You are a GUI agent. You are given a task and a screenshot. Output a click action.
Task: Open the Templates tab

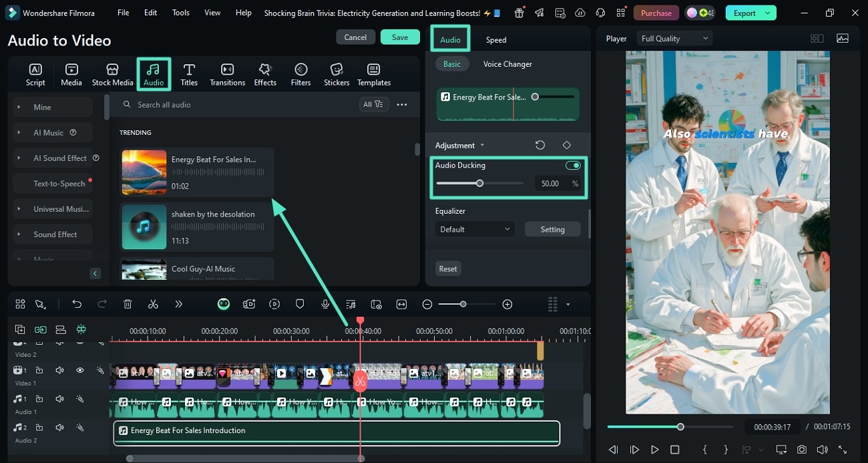pos(374,74)
